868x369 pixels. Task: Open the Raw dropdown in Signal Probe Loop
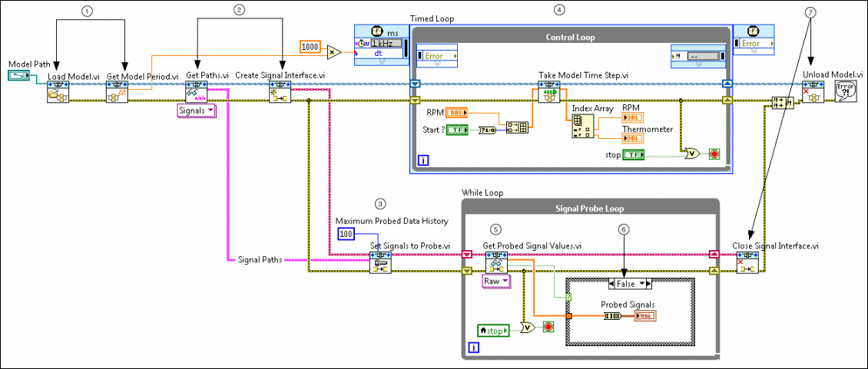[x=496, y=282]
